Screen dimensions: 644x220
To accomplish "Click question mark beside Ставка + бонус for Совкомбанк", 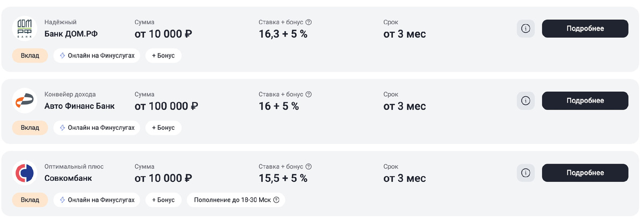I will point(309,167).
